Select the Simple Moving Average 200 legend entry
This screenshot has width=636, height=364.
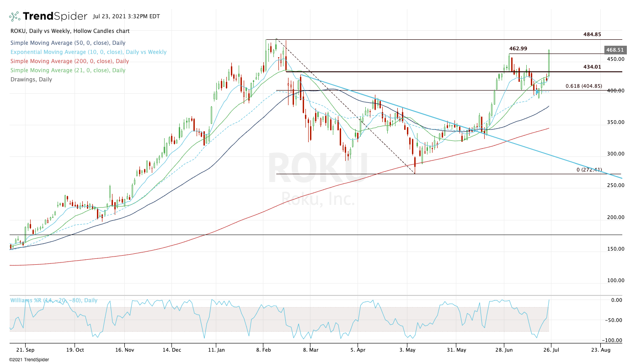[x=69, y=61]
